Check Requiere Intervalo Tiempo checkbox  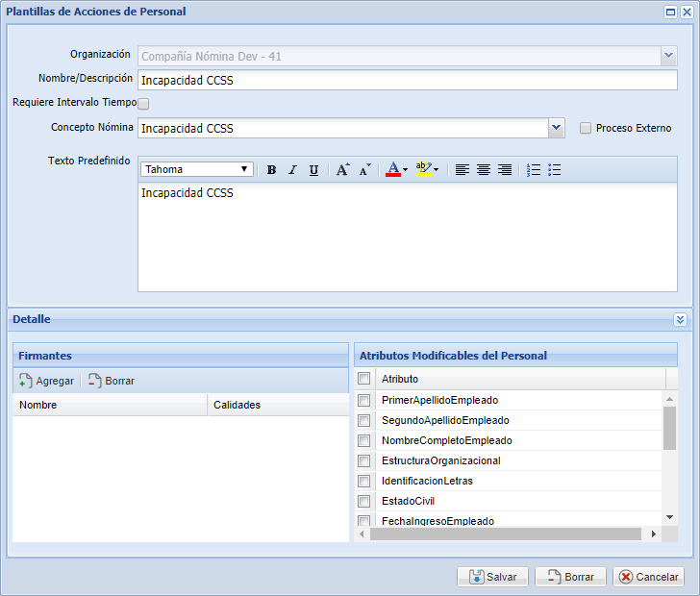tap(143, 104)
